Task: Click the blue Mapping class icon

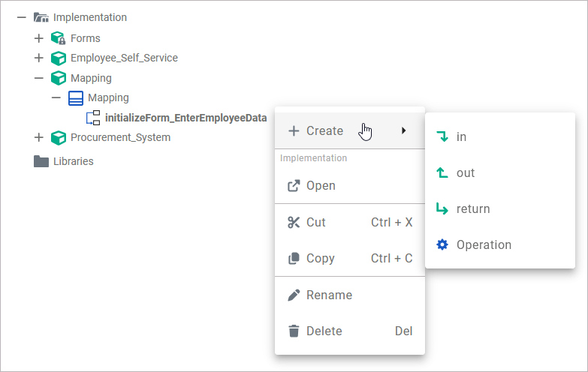Action: click(x=75, y=97)
